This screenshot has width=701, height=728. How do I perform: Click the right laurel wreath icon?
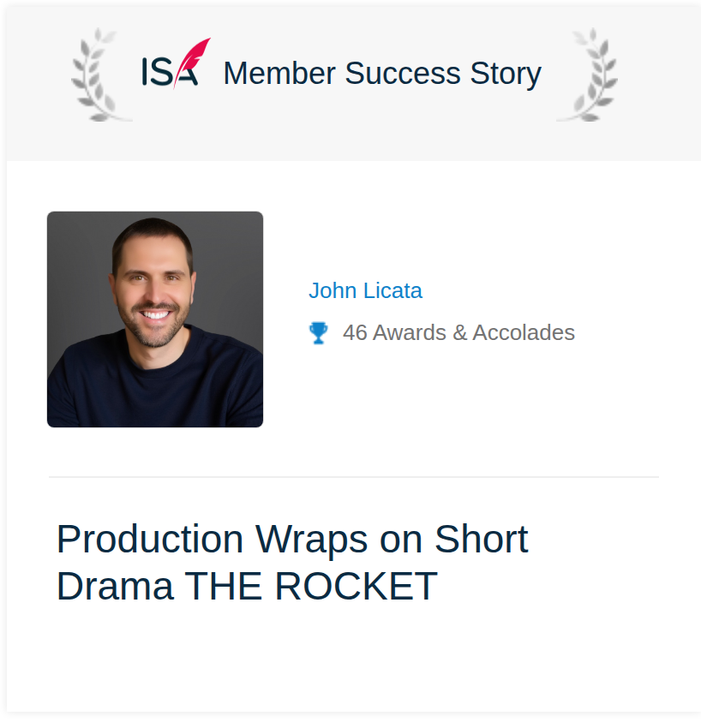pyautogui.click(x=588, y=75)
